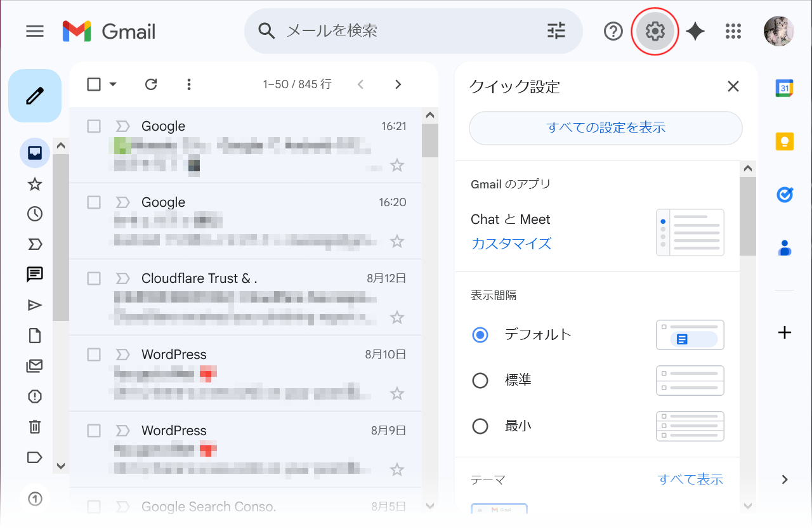
Task: Open the account profile picture
Action: pos(778,31)
